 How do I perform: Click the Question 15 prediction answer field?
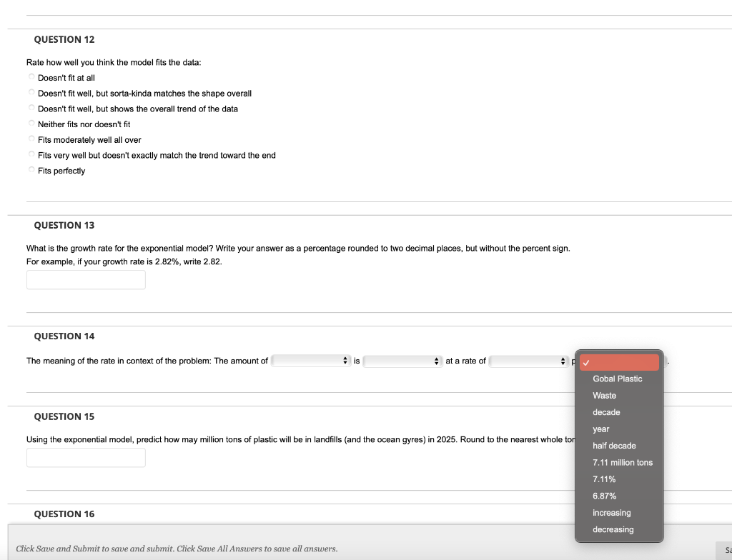pyautogui.click(x=86, y=457)
